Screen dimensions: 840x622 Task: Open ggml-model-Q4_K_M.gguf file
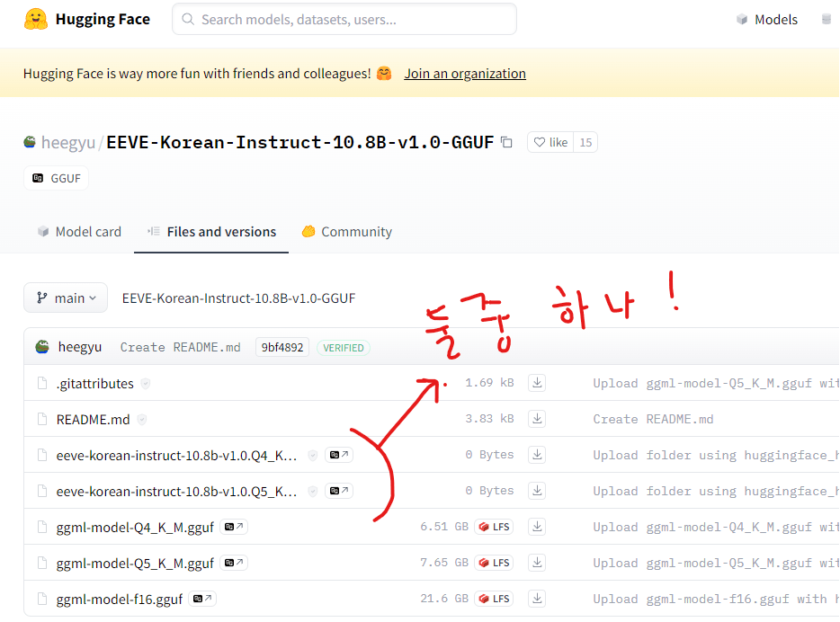[x=135, y=528]
